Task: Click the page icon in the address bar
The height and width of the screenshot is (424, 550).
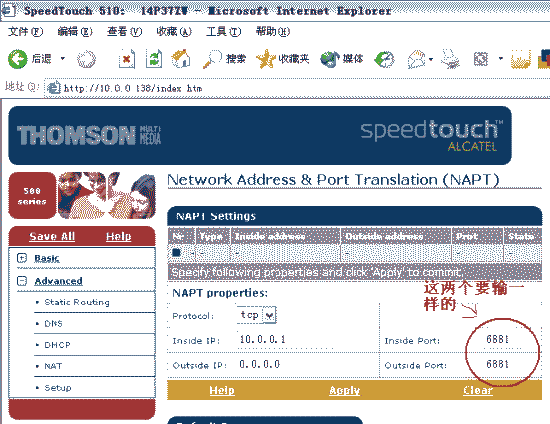Action: [53, 88]
